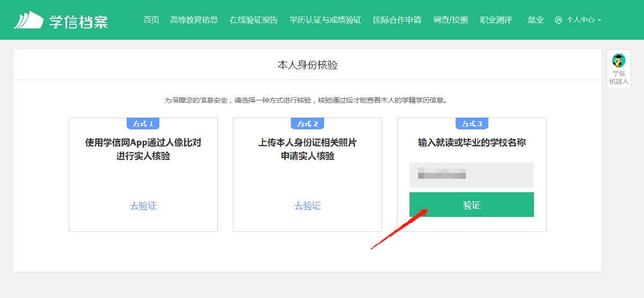Navigate to 国际合作申请

pos(397,20)
